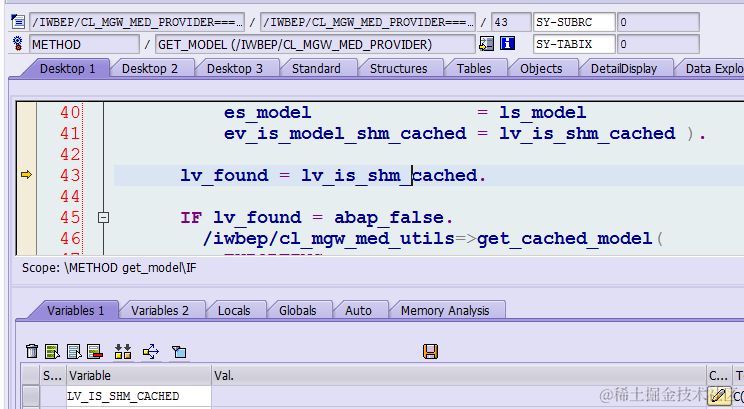Screen dimensions: 744x409
Task: Click the SY-SUBRC field label
Action: click(x=574, y=22)
